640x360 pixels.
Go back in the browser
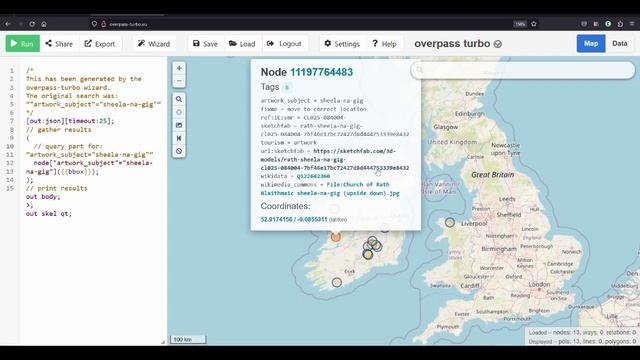pyautogui.click(x=8, y=24)
